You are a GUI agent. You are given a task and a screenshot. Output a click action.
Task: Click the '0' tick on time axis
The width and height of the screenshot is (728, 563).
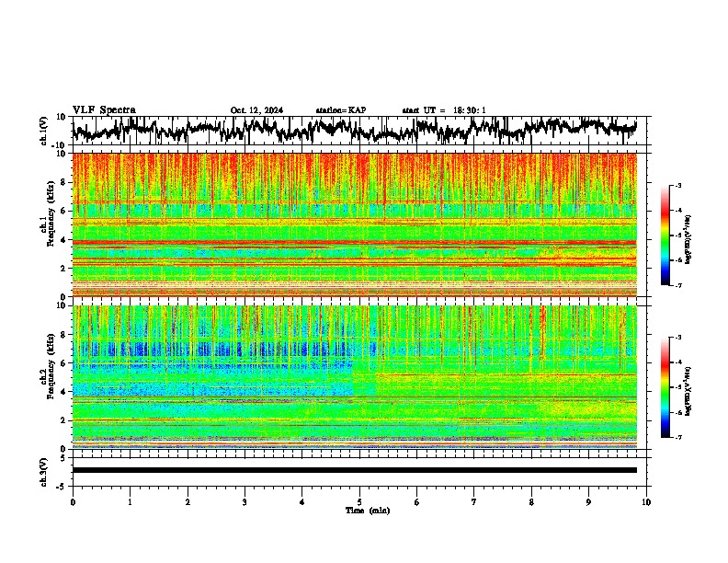(73, 502)
